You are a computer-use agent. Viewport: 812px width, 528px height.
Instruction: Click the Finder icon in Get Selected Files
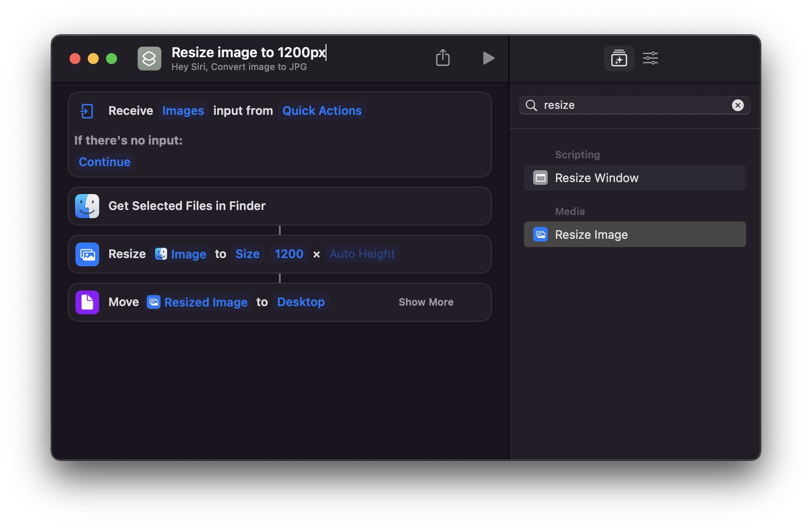pyautogui.click(x=87, y=206)
